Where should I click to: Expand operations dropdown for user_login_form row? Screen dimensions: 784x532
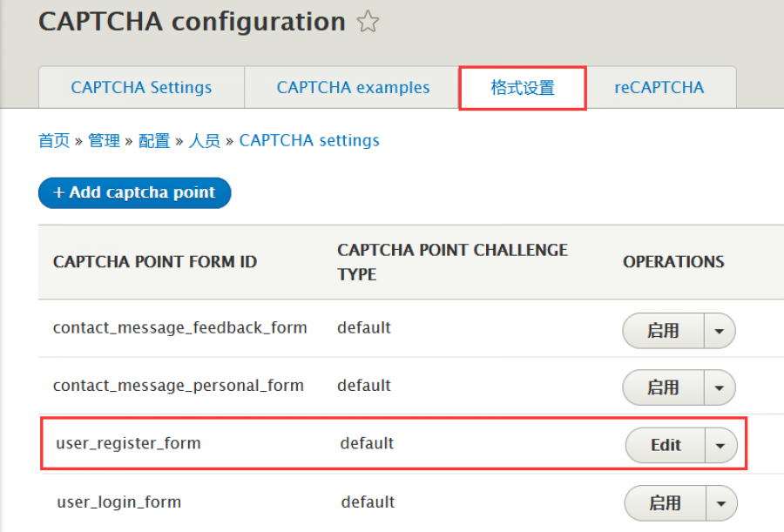[722, 502]
